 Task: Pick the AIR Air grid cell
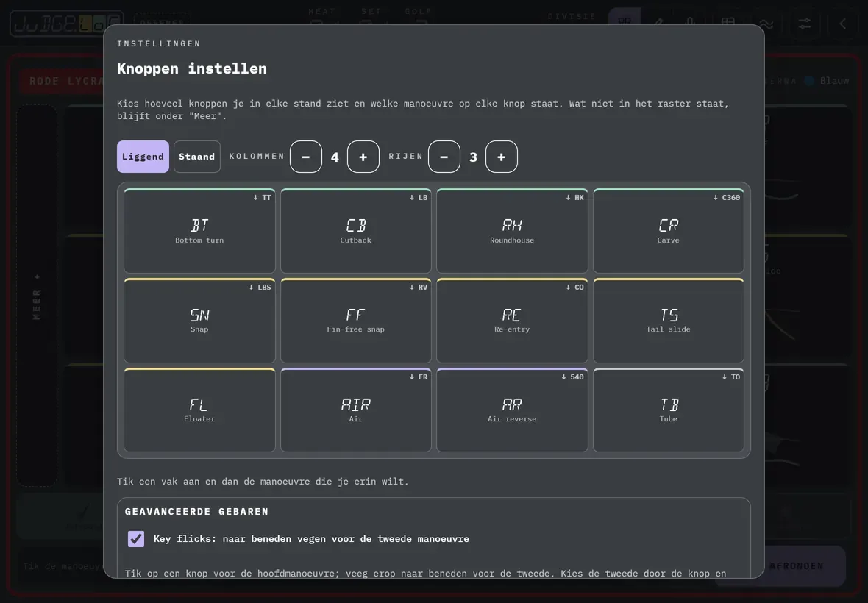tap(356, 410)
